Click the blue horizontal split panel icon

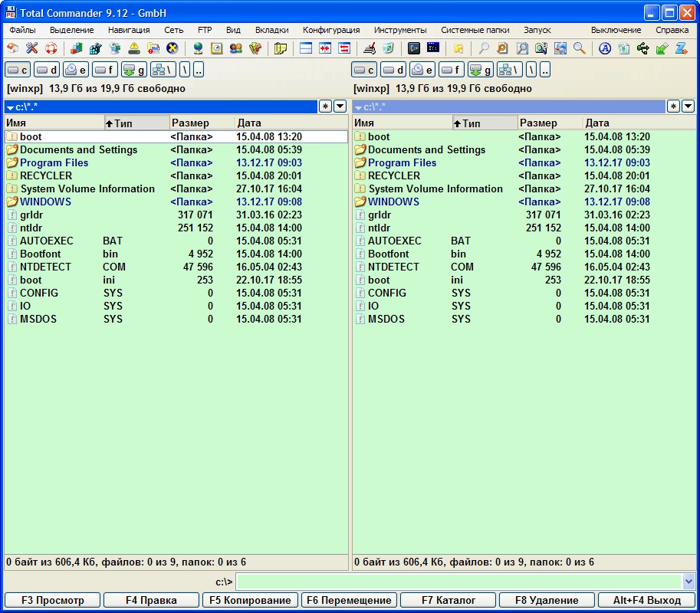306,48
